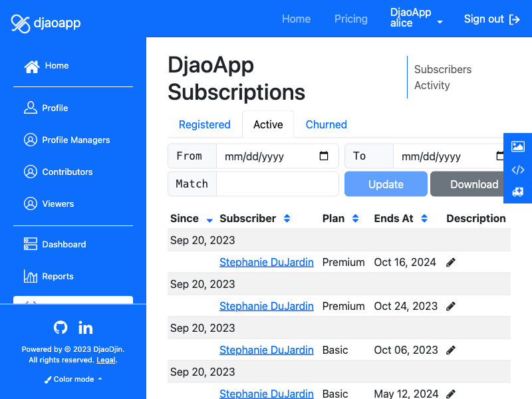Toggle sort on Ends At column
Screen dimensions: 532x399
(x=424, y=219)
